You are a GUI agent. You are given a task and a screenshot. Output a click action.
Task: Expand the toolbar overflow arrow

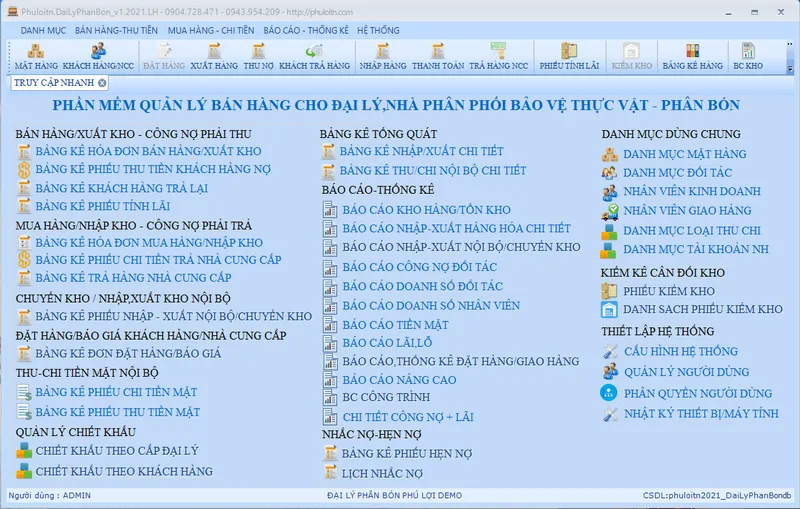click(x=790, y=68)
